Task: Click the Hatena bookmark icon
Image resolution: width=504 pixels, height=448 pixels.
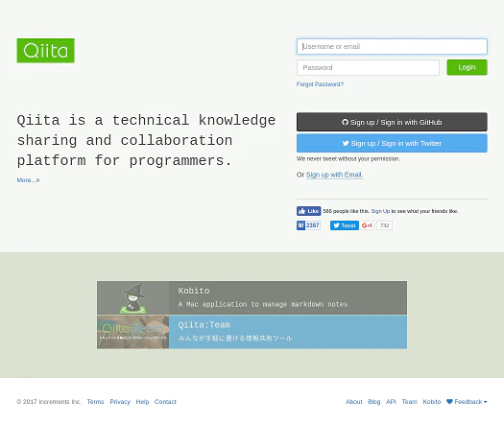Action: (300, 225)
